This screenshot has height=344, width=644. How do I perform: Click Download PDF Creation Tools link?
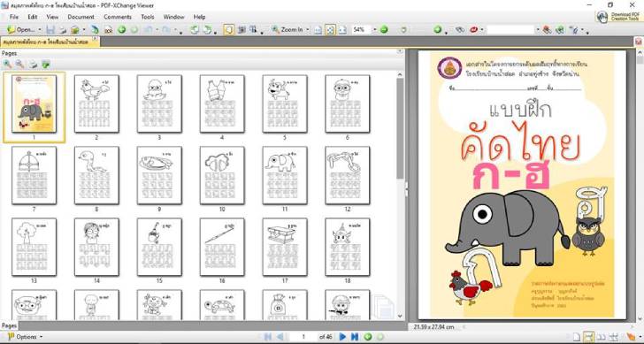pyautogui.click(x=619, y=17)
